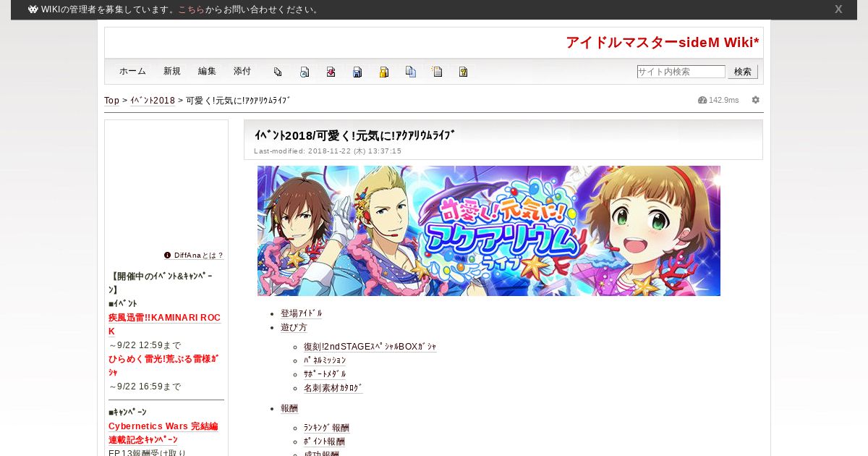Click the page list icon with star

(x=437, y=72)
